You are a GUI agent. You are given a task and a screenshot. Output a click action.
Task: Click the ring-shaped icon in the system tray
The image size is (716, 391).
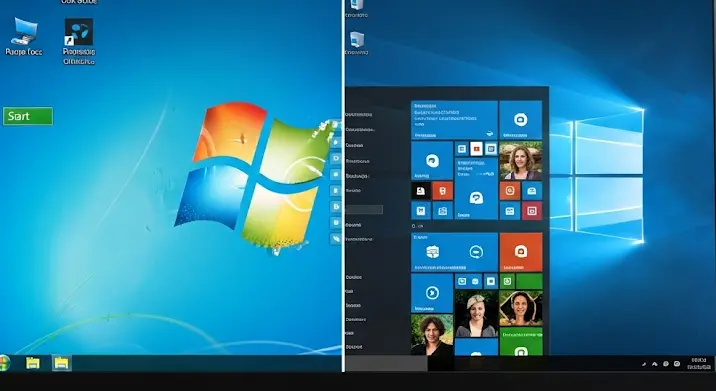point(677,364)
